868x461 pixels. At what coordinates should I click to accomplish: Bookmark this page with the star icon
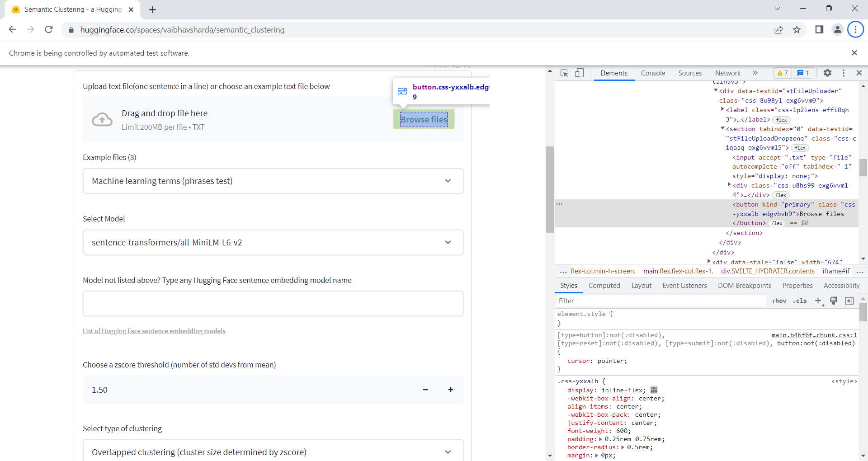797,30
